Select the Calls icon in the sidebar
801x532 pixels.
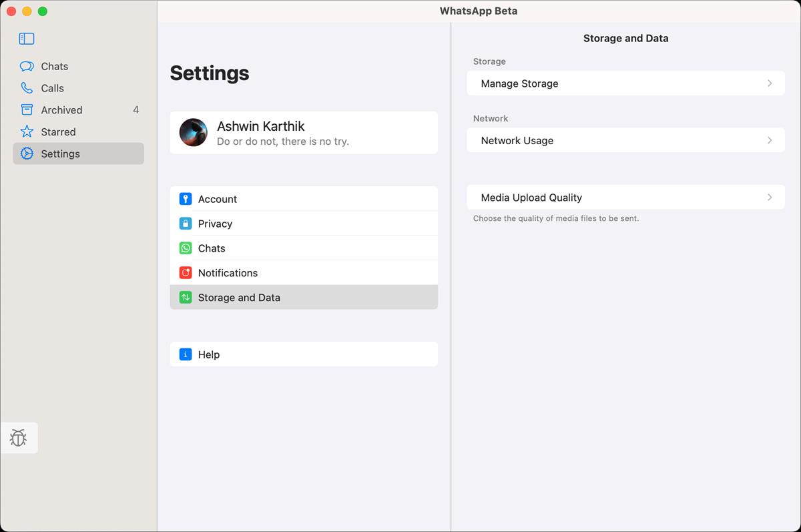(29, 87)
